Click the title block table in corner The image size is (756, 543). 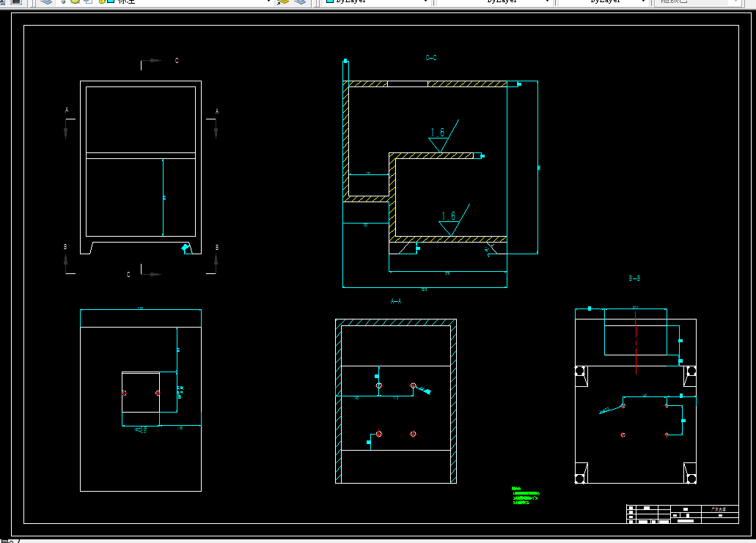pos(682,514)
